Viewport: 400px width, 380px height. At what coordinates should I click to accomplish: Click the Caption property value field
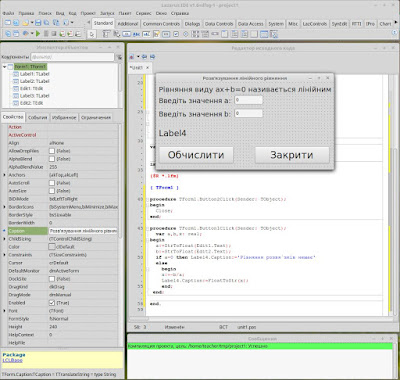tap(83, 231)
